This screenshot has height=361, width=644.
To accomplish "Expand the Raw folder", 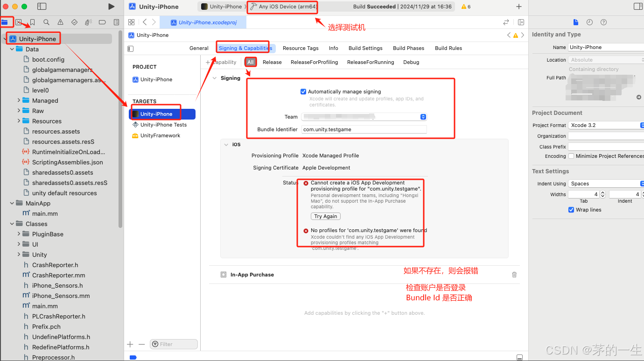I will (19, 111).
